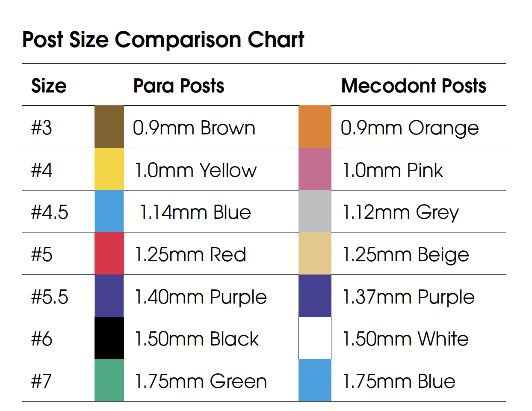Pick the grey 1.12mm Mecodont swatch
This screenshot has width=532, height=411.
[x=315, y=211]
